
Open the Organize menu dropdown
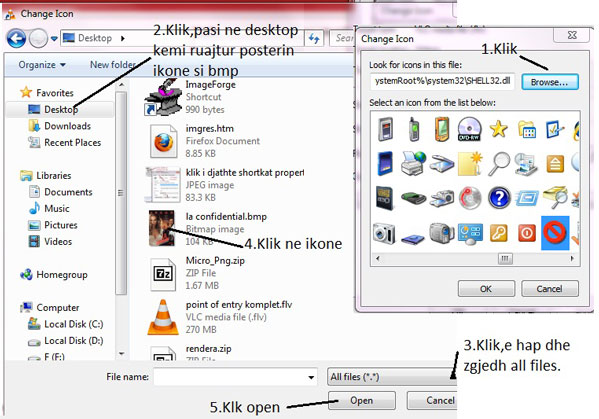point(42,65)
